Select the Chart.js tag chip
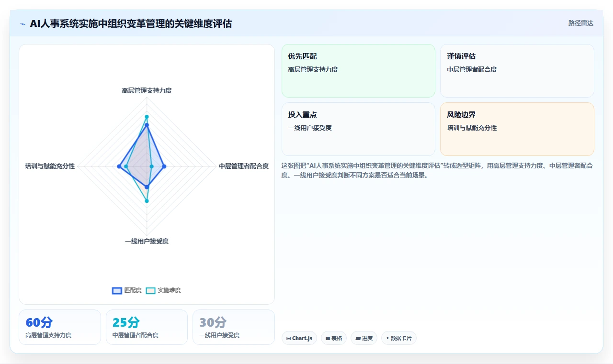The image size is (613, 364). (299, 338)
